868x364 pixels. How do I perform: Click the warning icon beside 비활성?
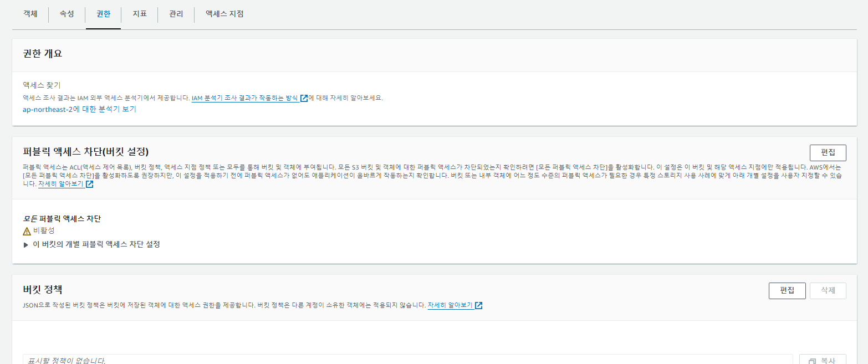point(27,231)
